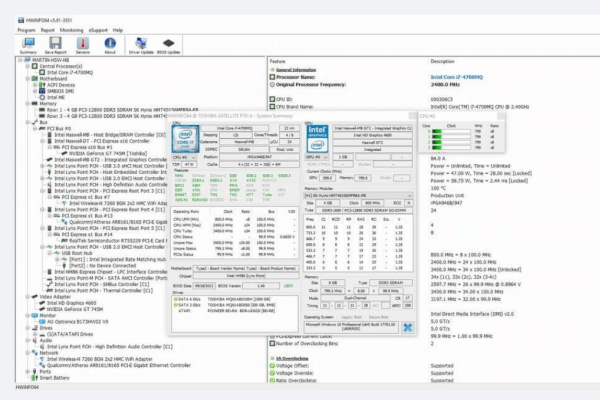The image size is (600, 400).
Task: Click the BIOS Update chip icon
Action: pos(168,45)
